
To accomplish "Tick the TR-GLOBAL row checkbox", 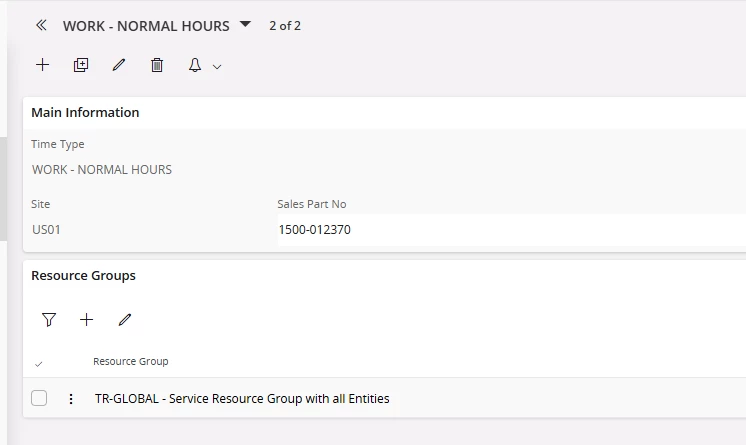I will [39, 398].
